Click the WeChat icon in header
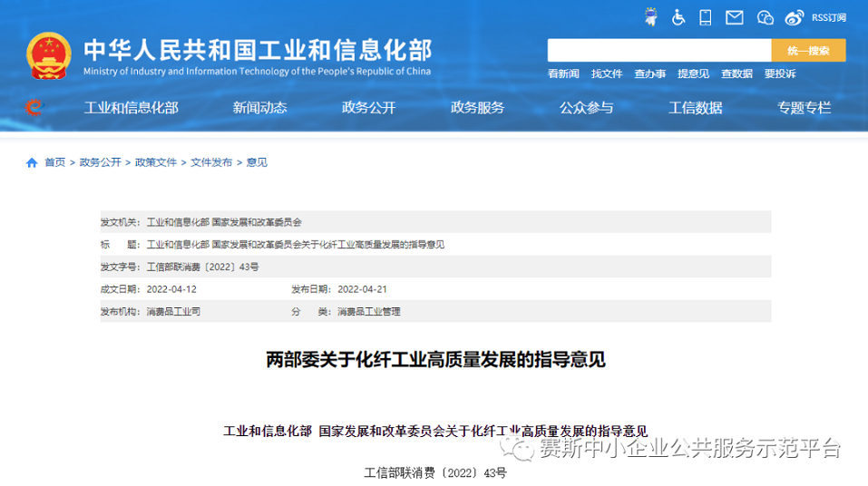Viewport: 868px width, 486px height. [765, 17]
